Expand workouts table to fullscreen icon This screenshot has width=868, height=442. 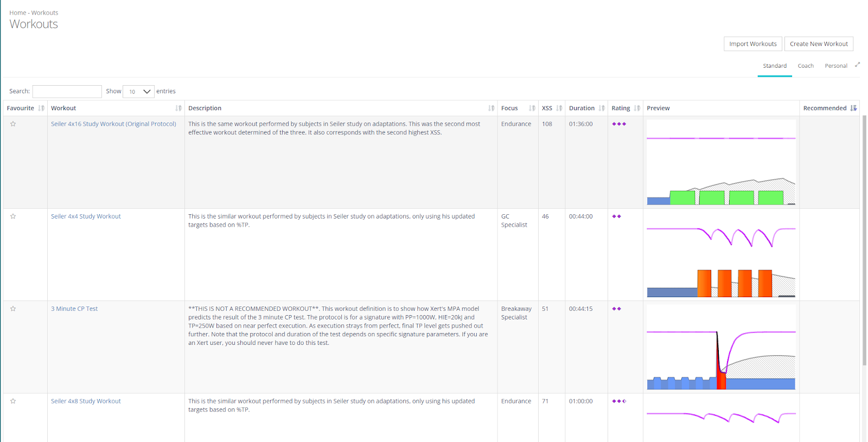(x=858, y=65)
